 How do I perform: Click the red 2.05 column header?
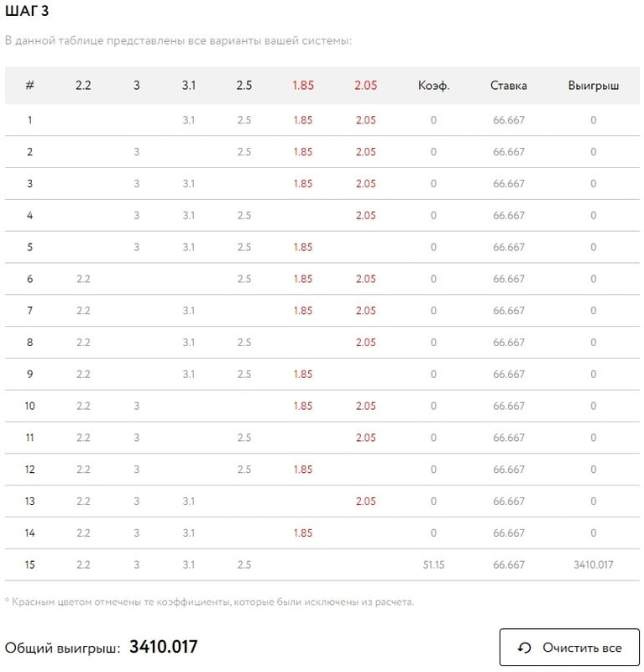point(365,86)
